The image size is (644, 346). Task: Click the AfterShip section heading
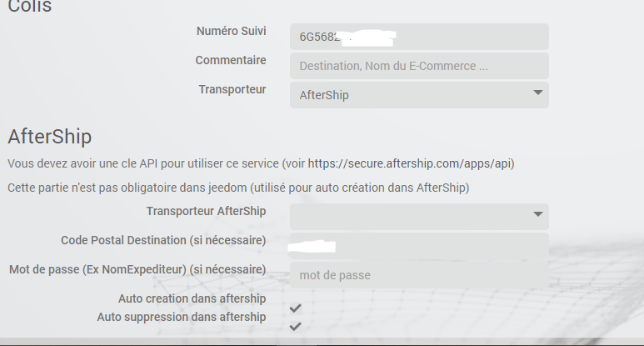[x=50, y=137]
